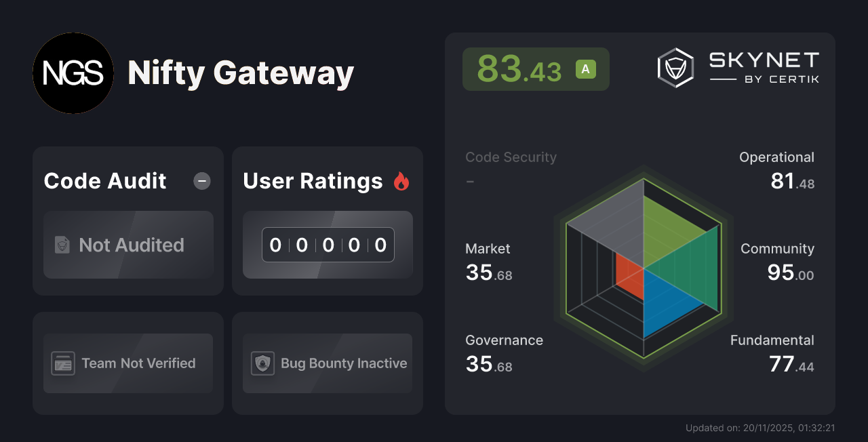Select the User Ratings panel header

pyautogui.click(x=313, y=180)
